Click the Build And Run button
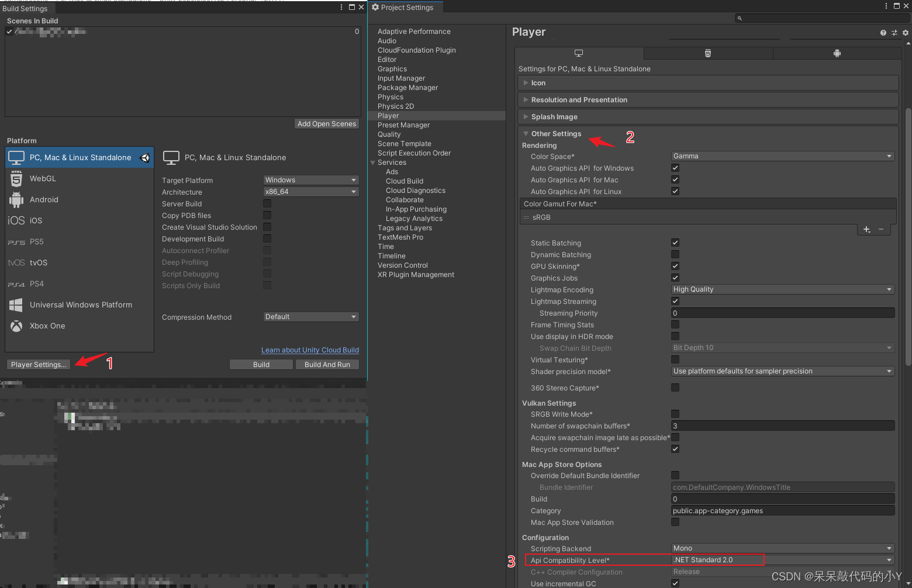The height and width of the screenshot is (588, 912). click(327, 364)
